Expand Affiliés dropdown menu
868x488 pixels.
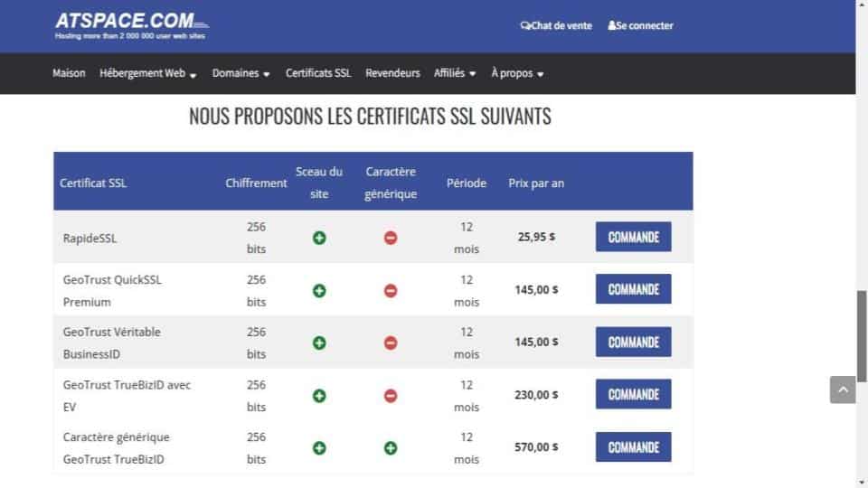(455, 73)
